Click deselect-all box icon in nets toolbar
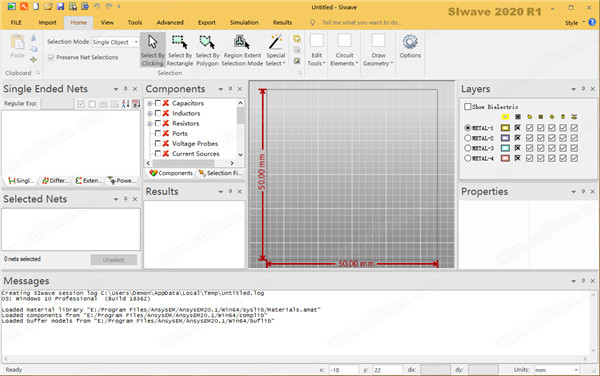 click(x=92, y=104)
